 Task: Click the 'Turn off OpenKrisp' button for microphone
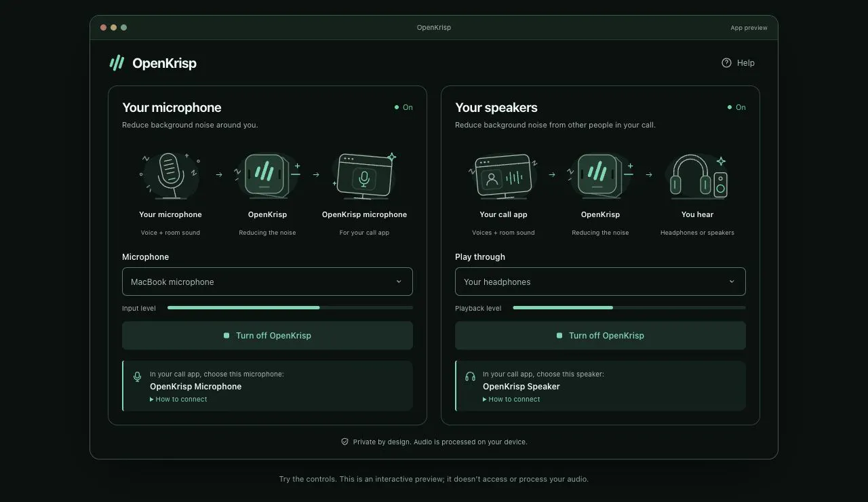267,335
